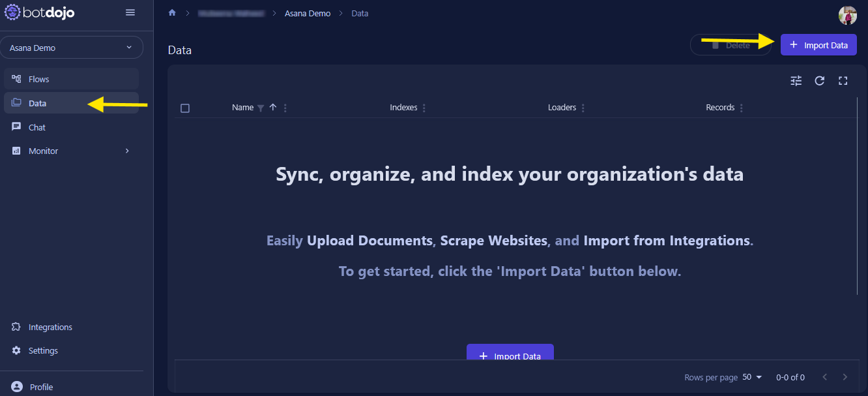Click the Name column filter icon
868x396 pixels.
[261, 108]
